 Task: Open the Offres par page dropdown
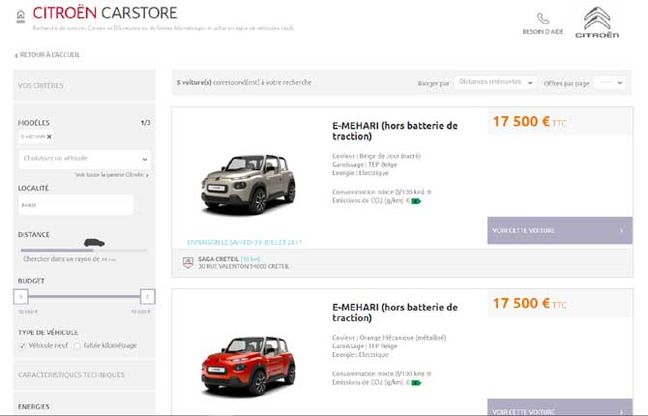click(610, 83)
